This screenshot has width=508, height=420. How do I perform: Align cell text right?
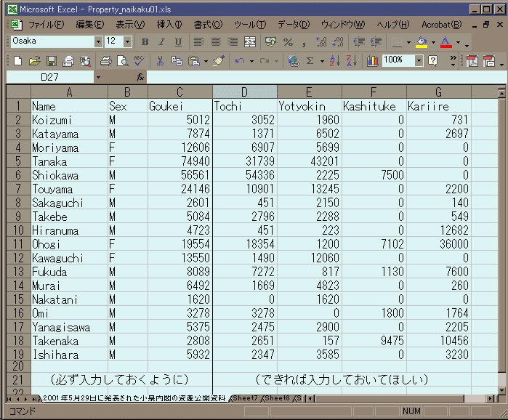click(x=233, y=41)
